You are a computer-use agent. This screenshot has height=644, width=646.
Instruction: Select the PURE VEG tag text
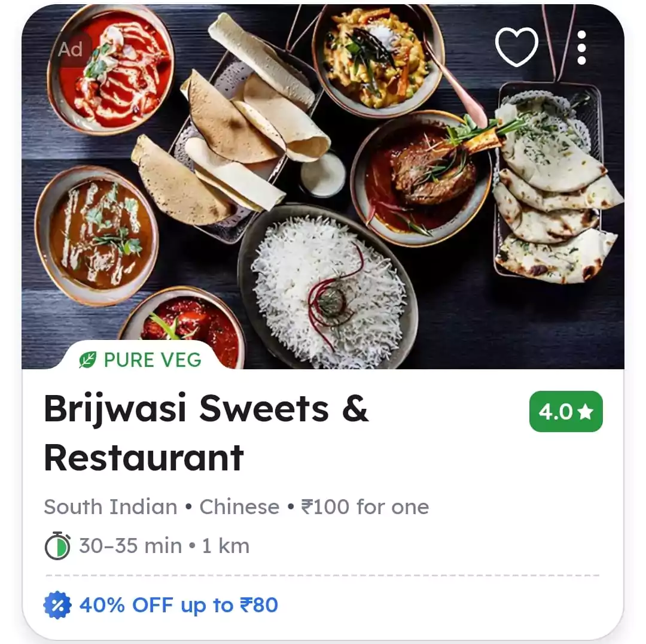[153, 360]
